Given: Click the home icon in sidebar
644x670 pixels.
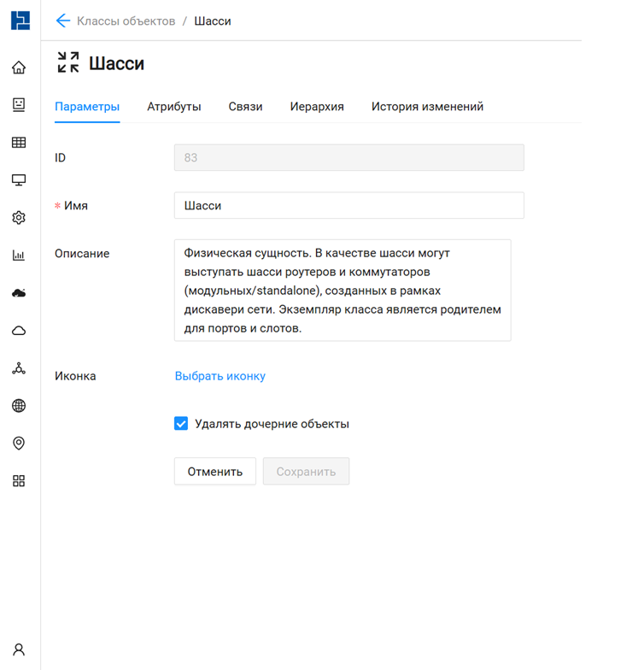Looking at the screenshot, I should [19, 68].
